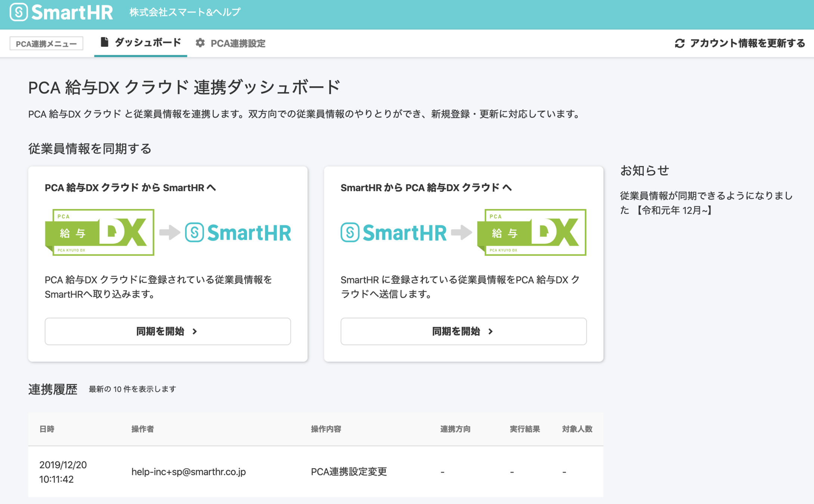This screenshot has height=504, width=814.
Task: Click the dashboard document icon
Action: click(105, 43)
